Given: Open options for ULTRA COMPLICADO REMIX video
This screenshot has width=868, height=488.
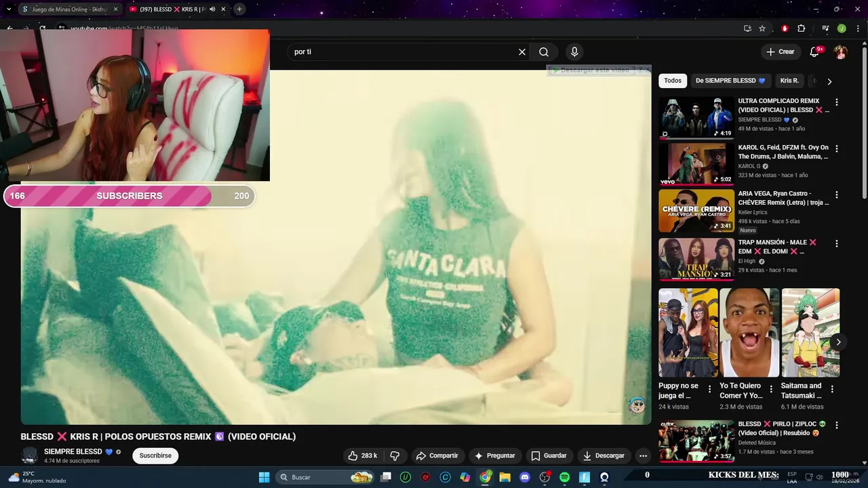Looking at the screenshot, I should [x=836, y=102].
